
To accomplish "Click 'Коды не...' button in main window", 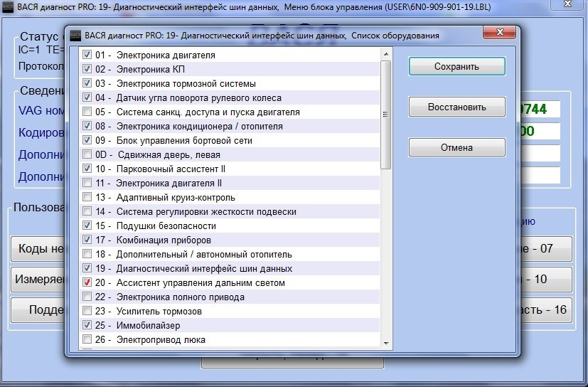I will pyautogui.click(x=38, y=248).
